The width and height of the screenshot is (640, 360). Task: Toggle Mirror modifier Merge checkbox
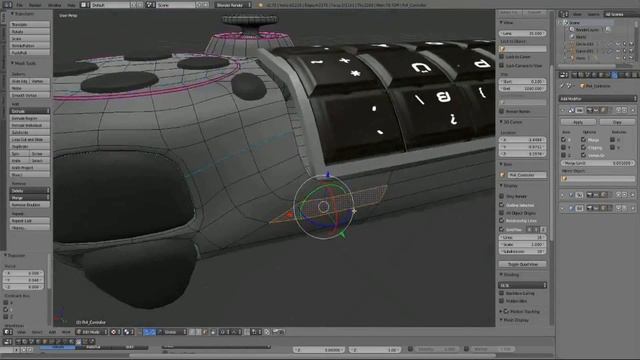(583, 140)
